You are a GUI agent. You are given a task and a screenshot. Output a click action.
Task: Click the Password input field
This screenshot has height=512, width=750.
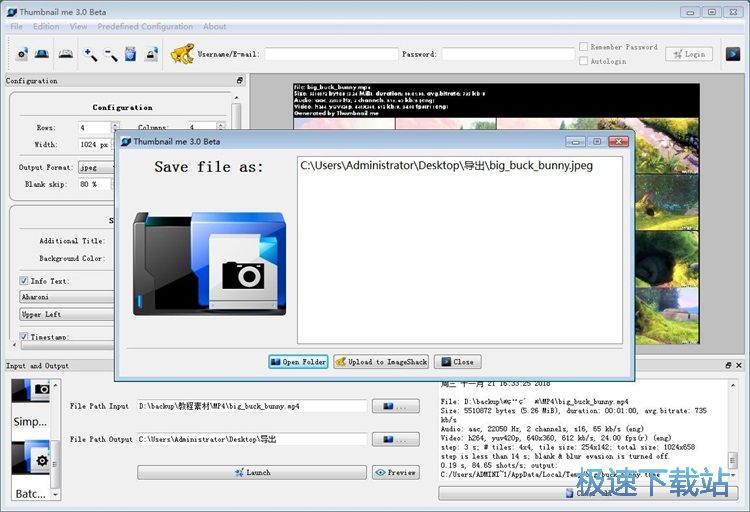[507, 54]
